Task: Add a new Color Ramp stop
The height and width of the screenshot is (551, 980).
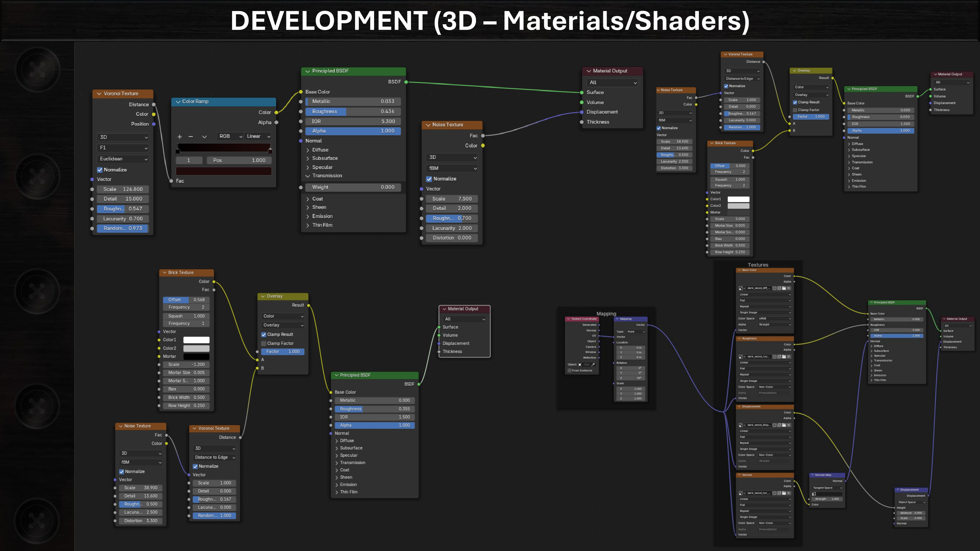Action: (x=180, y=136)
